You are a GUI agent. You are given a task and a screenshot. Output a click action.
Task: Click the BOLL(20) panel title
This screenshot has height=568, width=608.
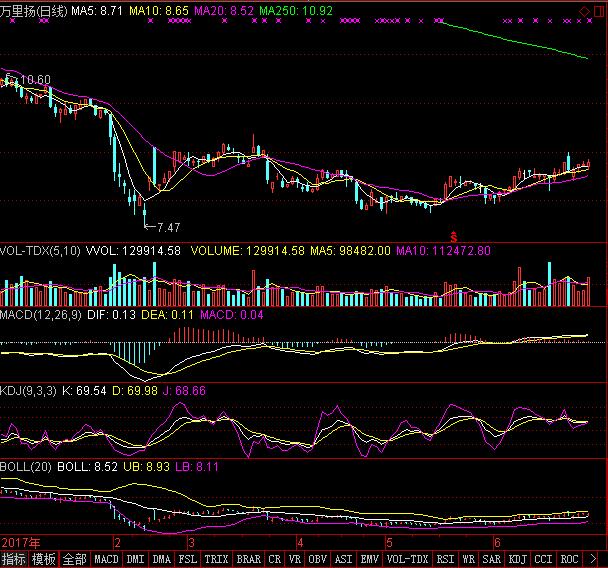(26, 467)
